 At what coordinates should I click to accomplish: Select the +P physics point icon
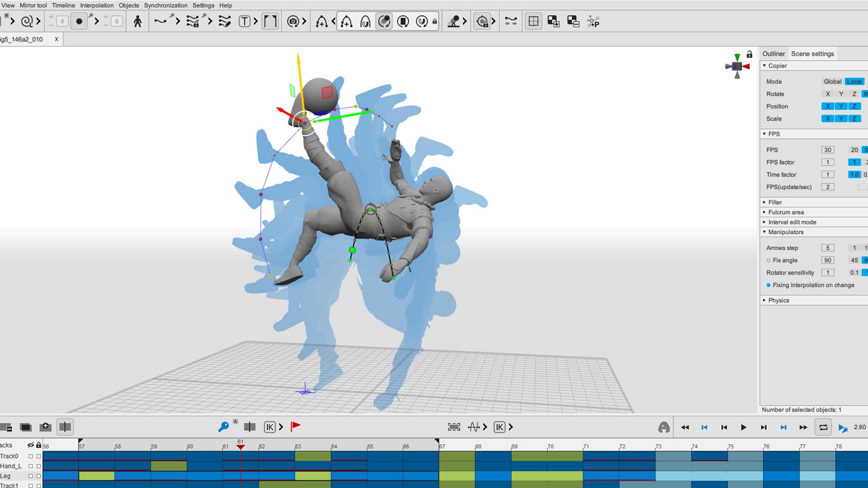593,21
